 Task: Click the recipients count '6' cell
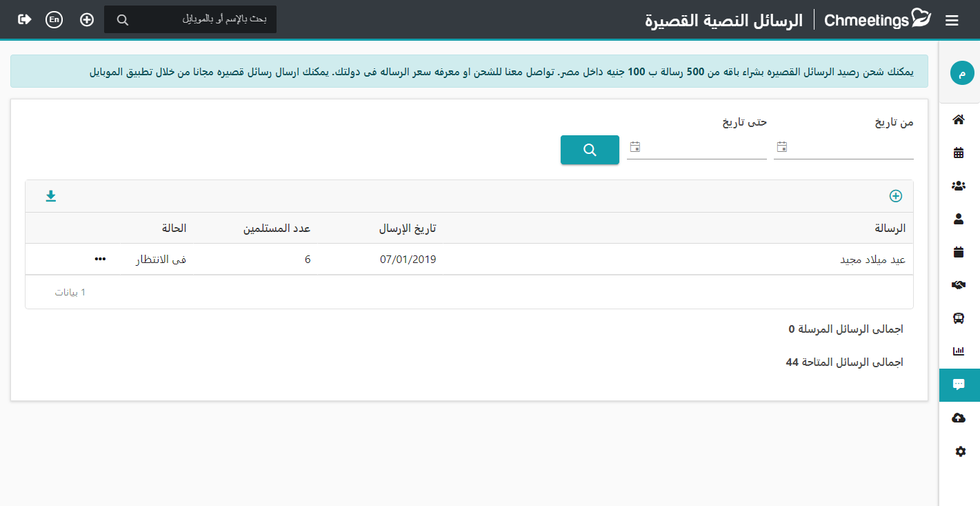click(308, 260)
